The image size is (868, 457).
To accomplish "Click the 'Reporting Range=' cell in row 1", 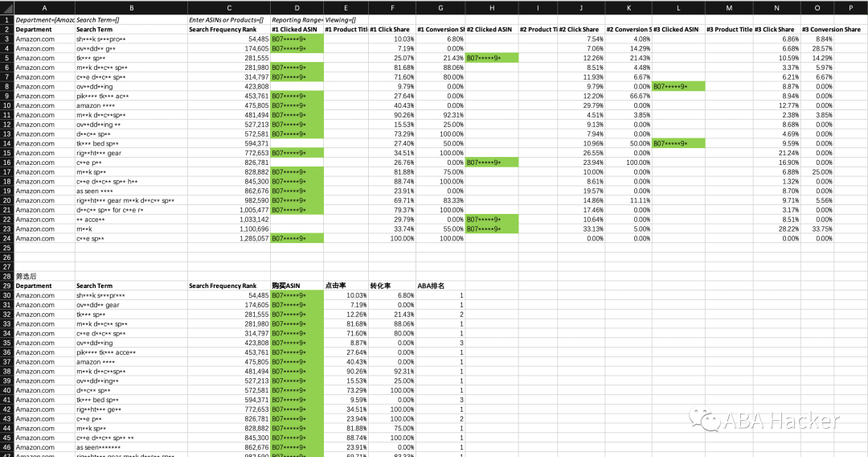I will [297, 20].
